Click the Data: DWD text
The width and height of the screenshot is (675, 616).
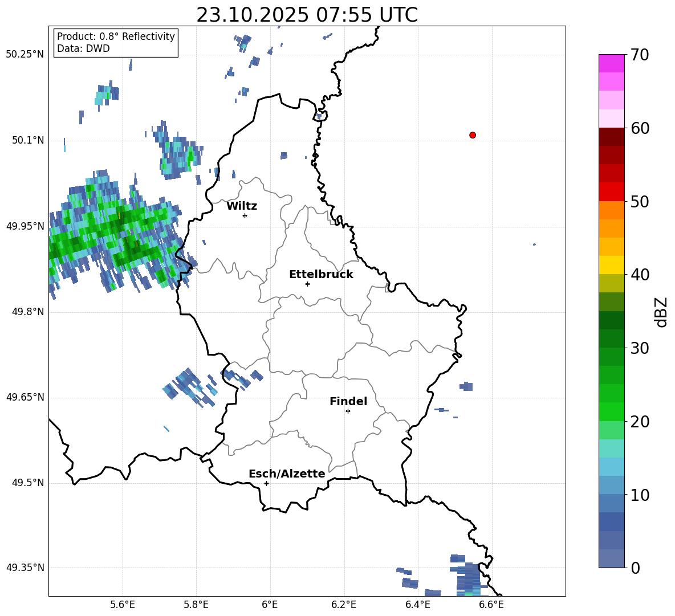83,48
